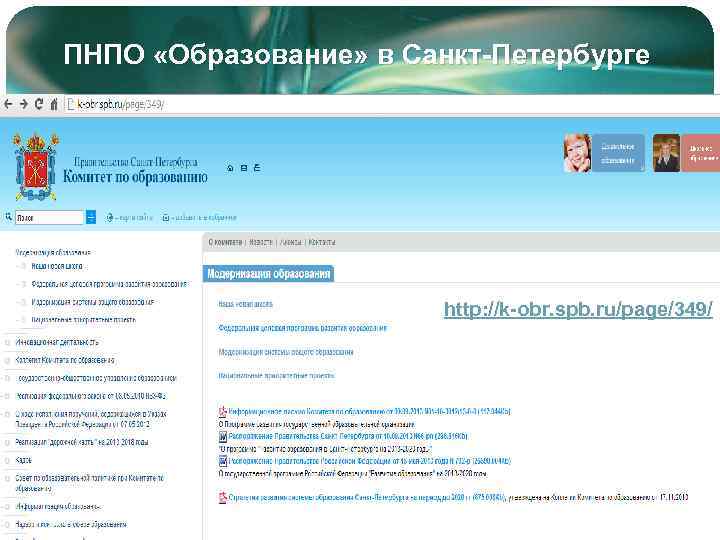
Task: Open the 'Новости' menu item
Action: pyautogui.click(x=261, y=242)
